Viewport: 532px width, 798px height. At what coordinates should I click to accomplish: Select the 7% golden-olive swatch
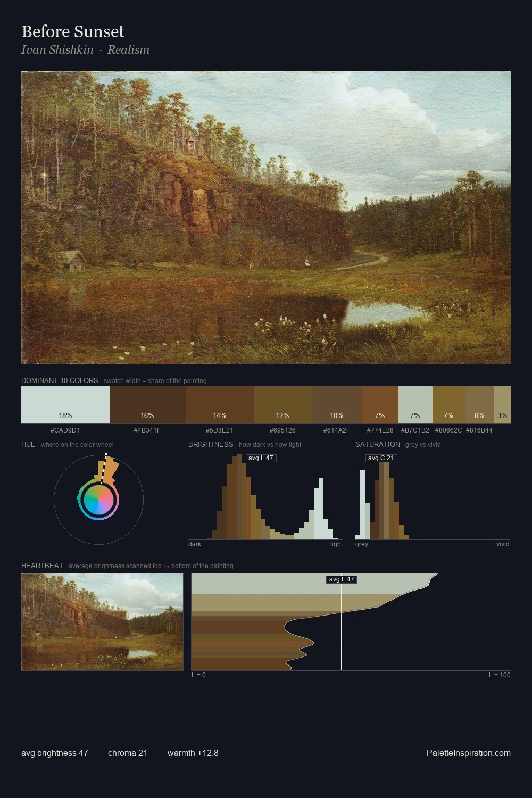(x=448, y=405)
